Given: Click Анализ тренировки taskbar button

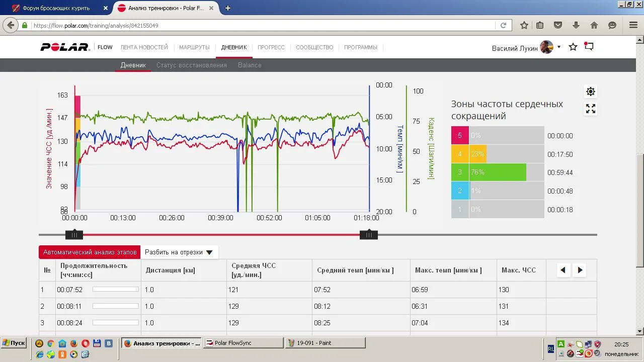Looking at the screenshot, I should (x=162, y=343).
